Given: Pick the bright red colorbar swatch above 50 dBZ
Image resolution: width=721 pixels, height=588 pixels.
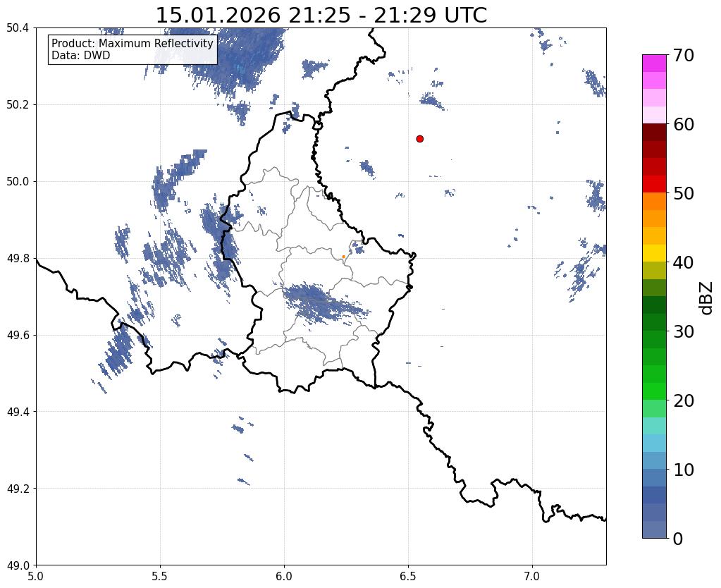Looking at the screenshot, I should point(654,184).
